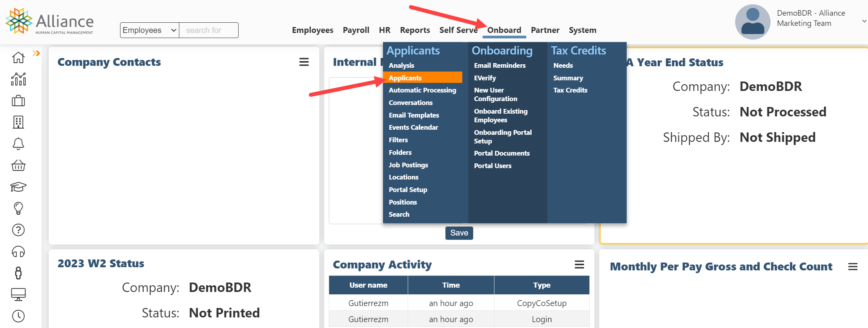Click the Save button
Screen dimensions: 868x328
tap(459, 233)
